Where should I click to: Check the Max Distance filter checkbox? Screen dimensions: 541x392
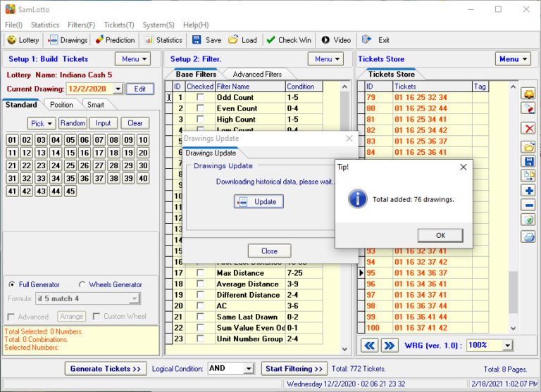point(200,272)
